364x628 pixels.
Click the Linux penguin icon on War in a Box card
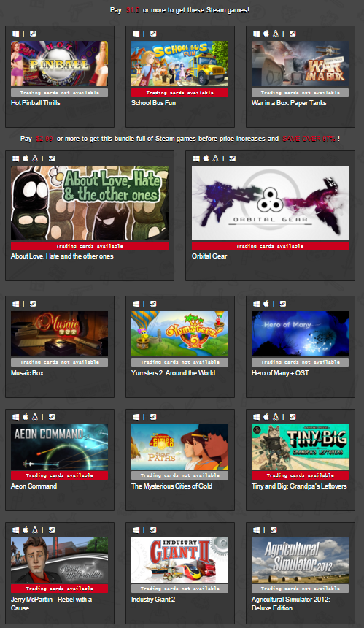point(276,34)
